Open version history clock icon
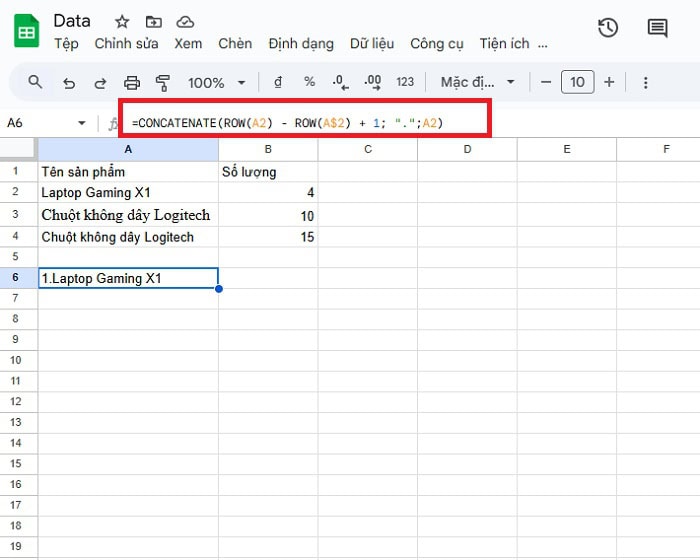This screenshot has width=700, height=560. 608,28
